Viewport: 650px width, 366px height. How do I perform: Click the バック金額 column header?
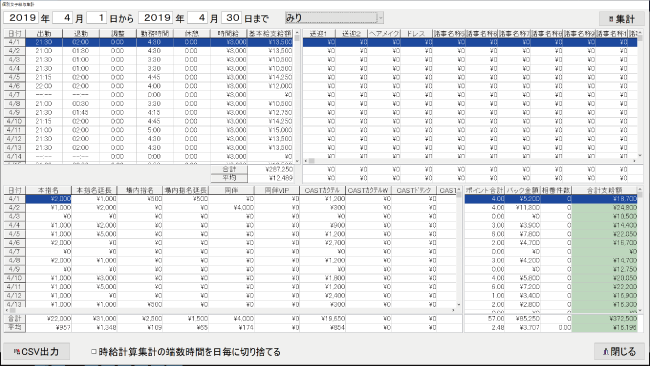click(523, 190)
